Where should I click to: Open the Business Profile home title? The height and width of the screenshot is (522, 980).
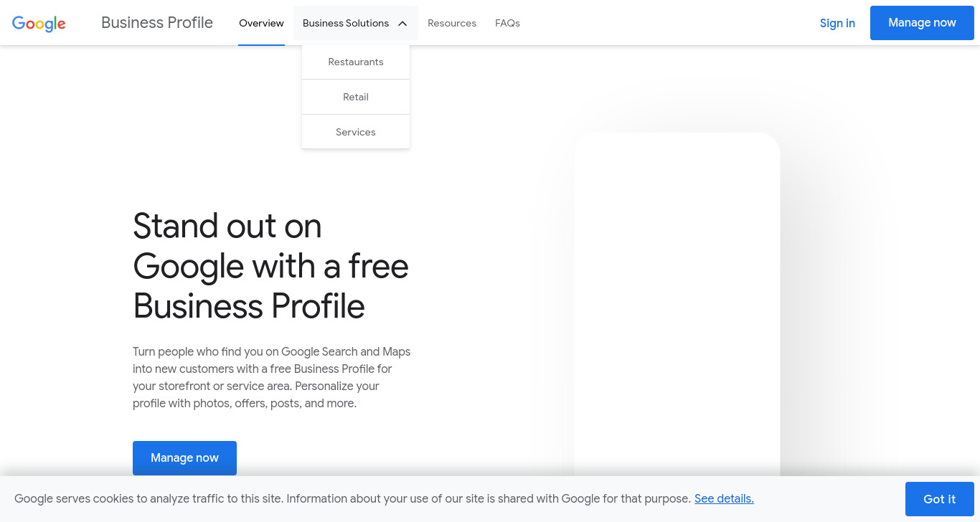click(x=157, y=23)
